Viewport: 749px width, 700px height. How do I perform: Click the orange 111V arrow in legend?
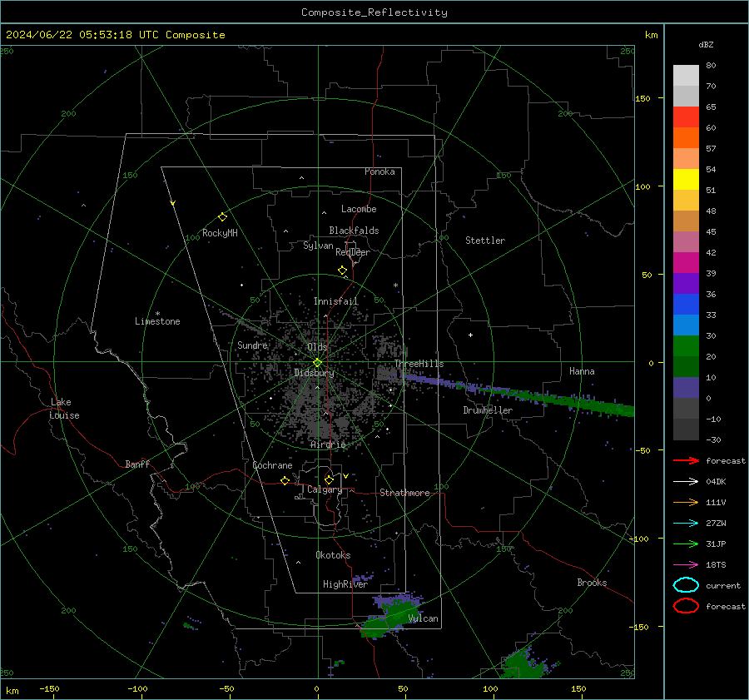(x=686, y=502)
